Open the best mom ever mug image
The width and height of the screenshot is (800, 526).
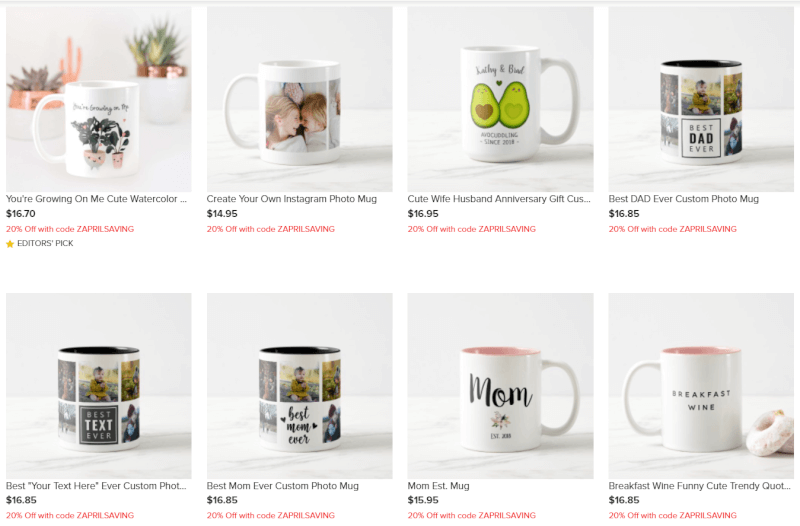pyautogui.click(x=299, y=386)
